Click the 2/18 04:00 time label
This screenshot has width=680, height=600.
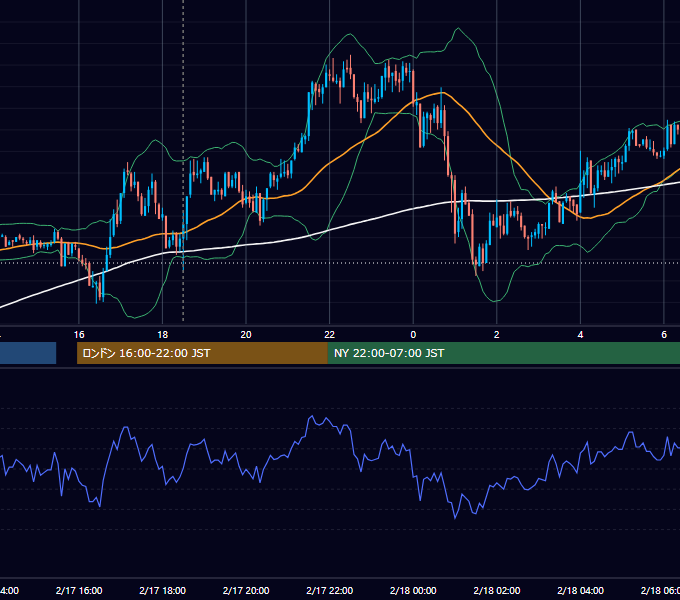(x=580, y=590)
